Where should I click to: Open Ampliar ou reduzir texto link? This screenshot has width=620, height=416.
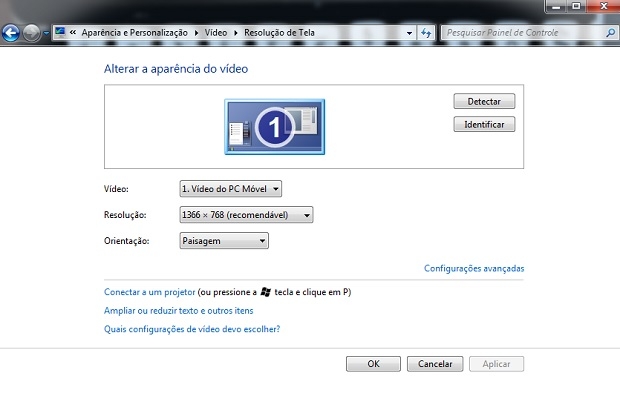(x=178, y=311)
